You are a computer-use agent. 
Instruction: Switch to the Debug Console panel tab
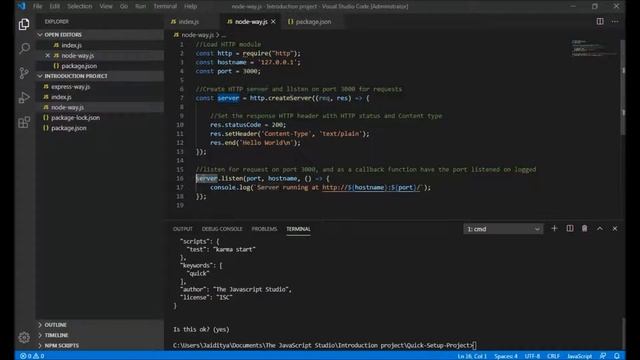222,229
